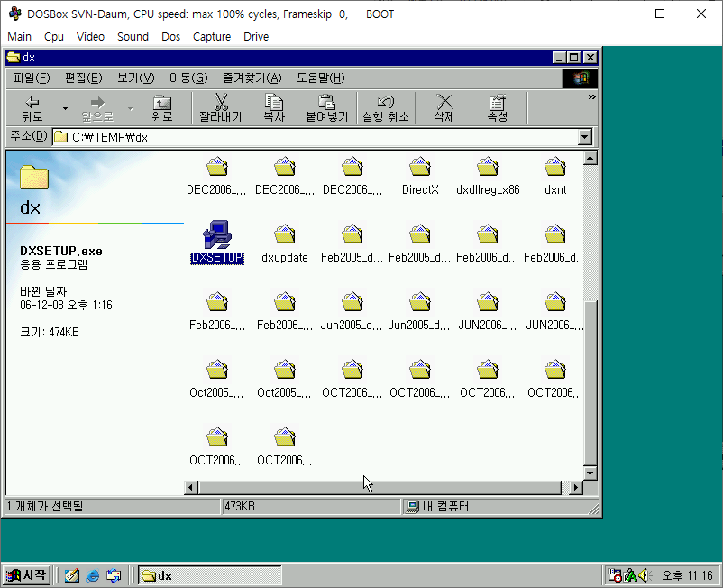
Task: Open DOSBox Capture menu
Action: (x=212, y=36)
